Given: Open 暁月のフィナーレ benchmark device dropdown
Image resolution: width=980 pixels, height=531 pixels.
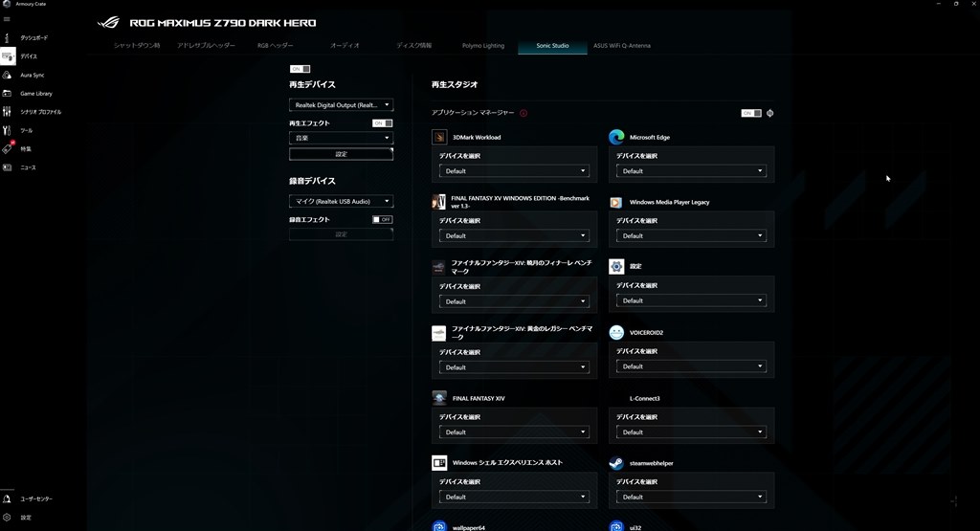Looking at the screenshot, I should click(x=514, y=301).
